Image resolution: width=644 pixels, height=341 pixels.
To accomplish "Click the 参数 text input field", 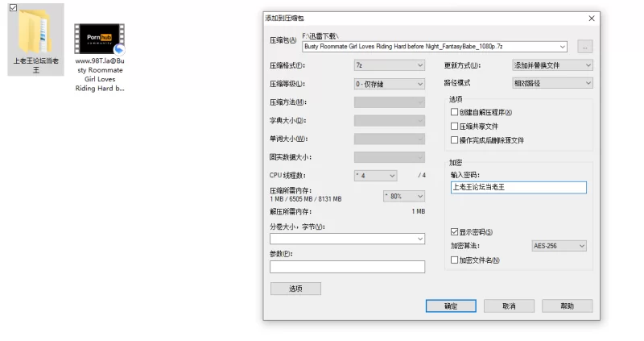I will pos(347,267).
